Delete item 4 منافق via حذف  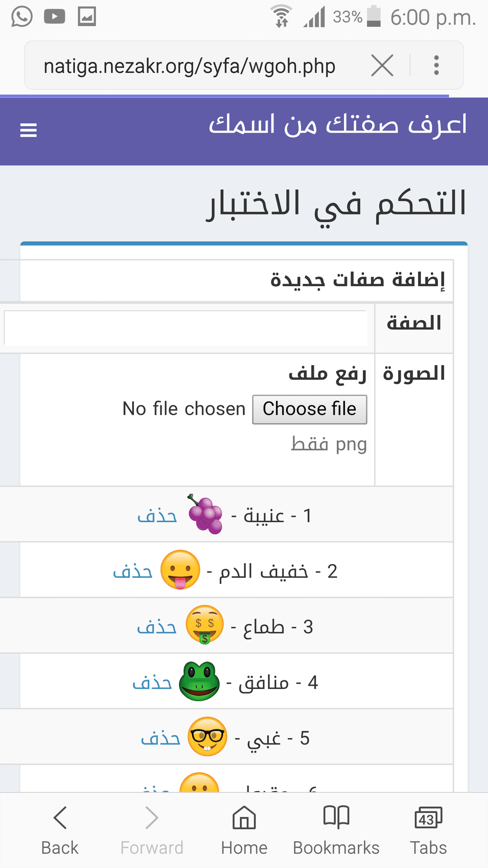[152, 683]
